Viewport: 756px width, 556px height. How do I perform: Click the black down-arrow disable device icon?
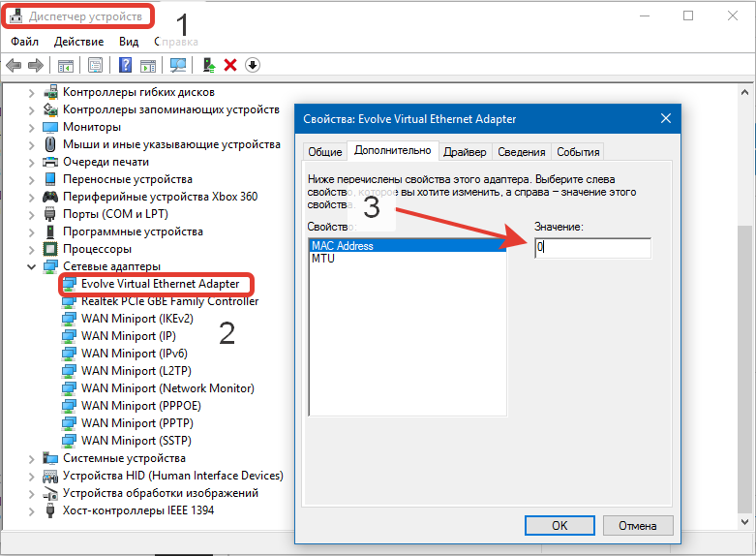252,65
